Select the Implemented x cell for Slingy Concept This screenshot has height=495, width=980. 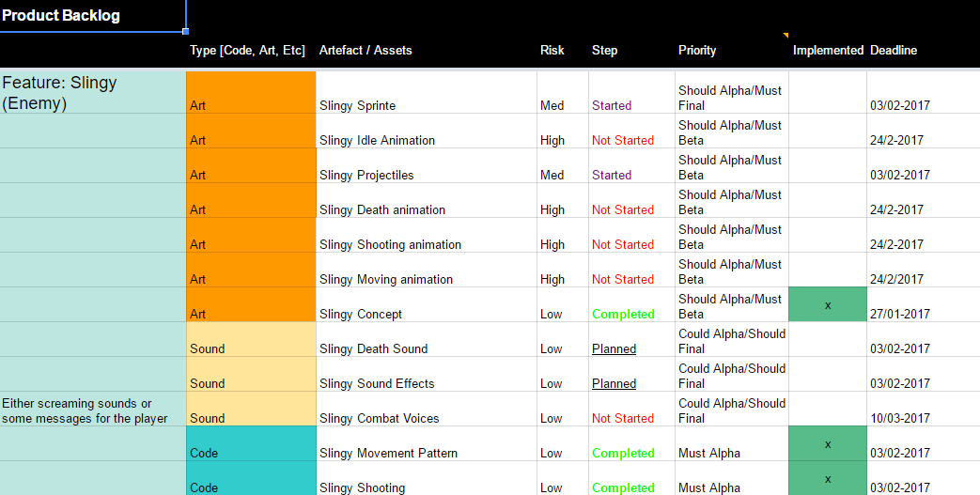point(827,305)
